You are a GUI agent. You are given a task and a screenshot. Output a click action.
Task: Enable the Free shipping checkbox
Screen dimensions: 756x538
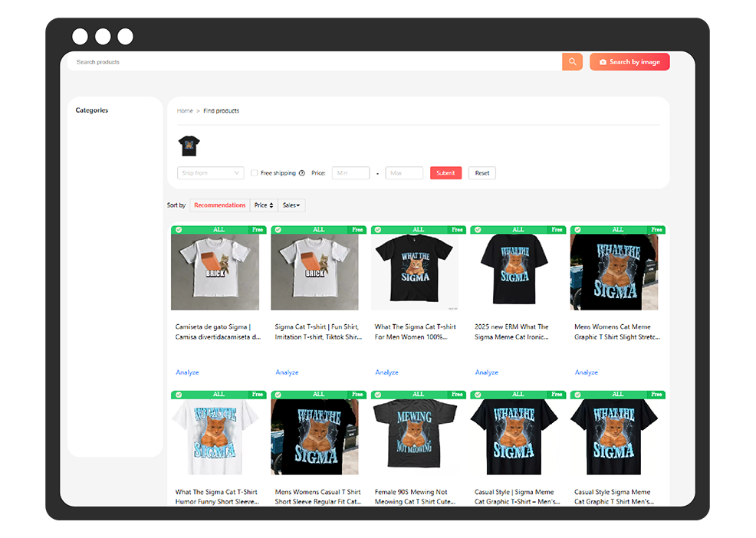255,173
